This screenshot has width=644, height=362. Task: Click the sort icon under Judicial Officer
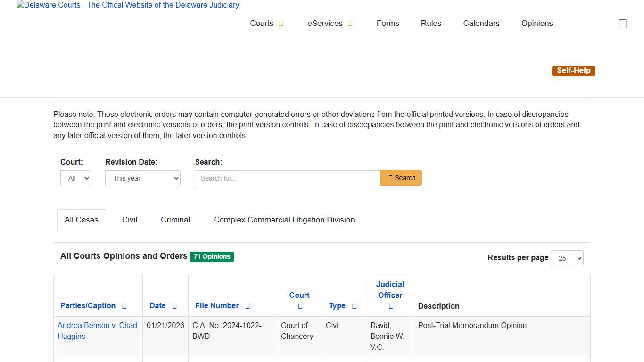point(391,306)
